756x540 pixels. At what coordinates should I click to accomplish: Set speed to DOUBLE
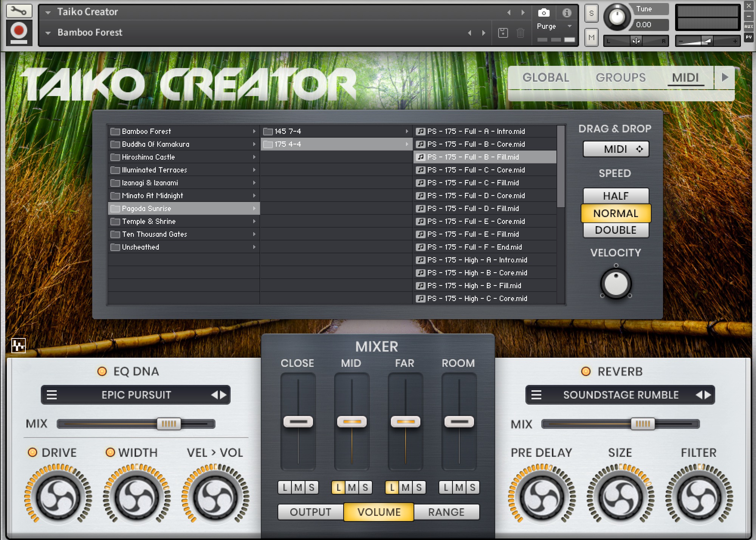[616, 230]
